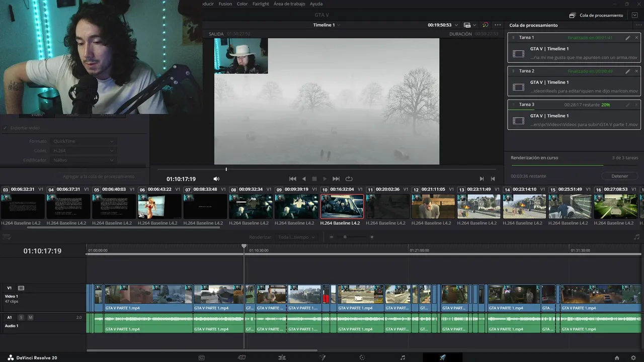Open the Fairlight menu
Viewport: 644px width, 362px height.
pos(261,4)
